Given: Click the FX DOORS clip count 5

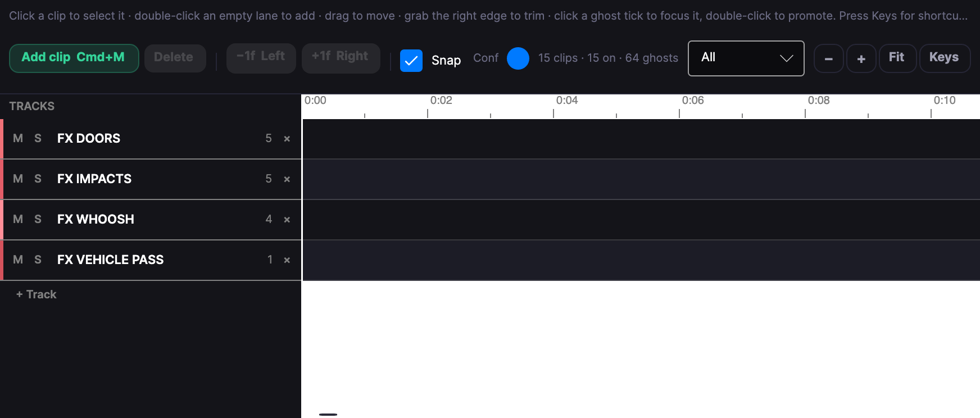Looking at the screenshot, I should tap(269, 138).
